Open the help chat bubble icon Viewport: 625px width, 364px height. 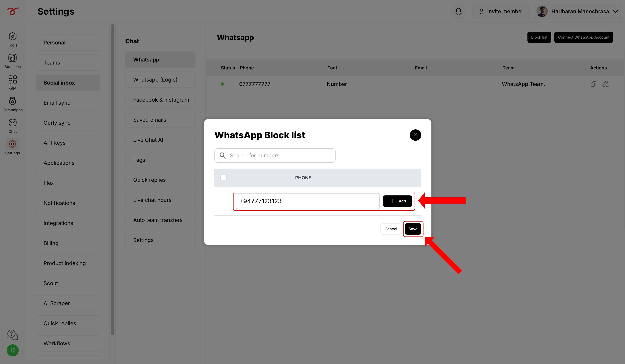point(12,335)
